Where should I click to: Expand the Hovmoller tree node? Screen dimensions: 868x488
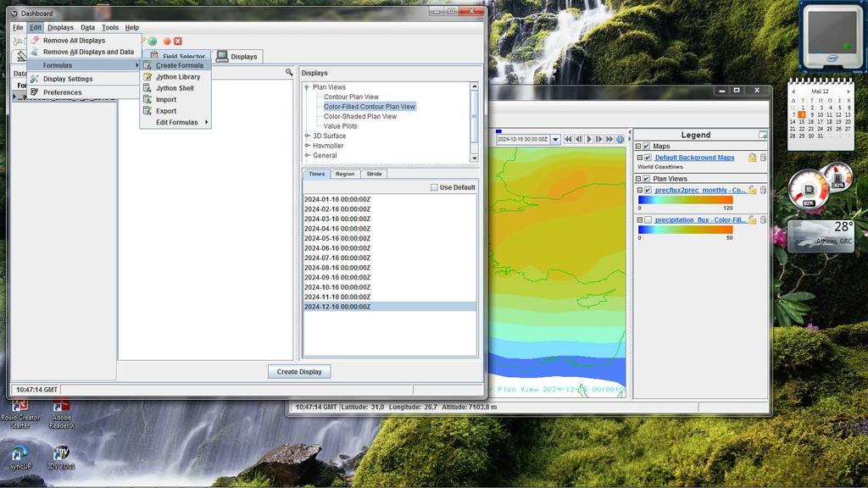click(x=307, y=146)
